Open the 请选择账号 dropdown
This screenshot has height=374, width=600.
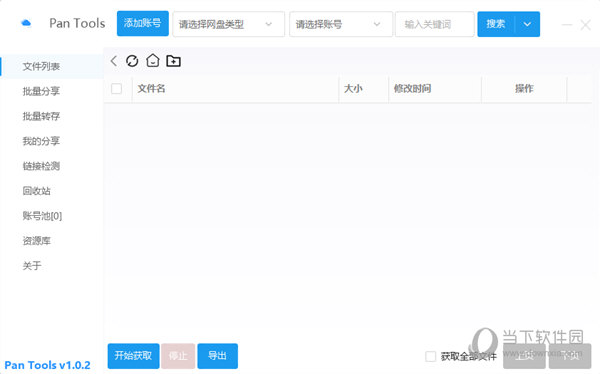341,24
